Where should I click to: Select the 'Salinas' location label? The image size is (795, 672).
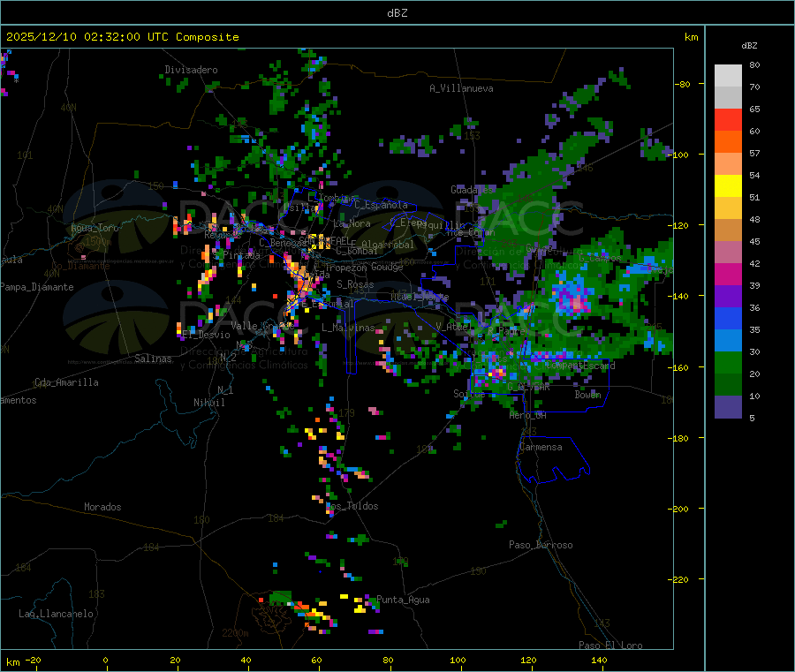[153, 359]
